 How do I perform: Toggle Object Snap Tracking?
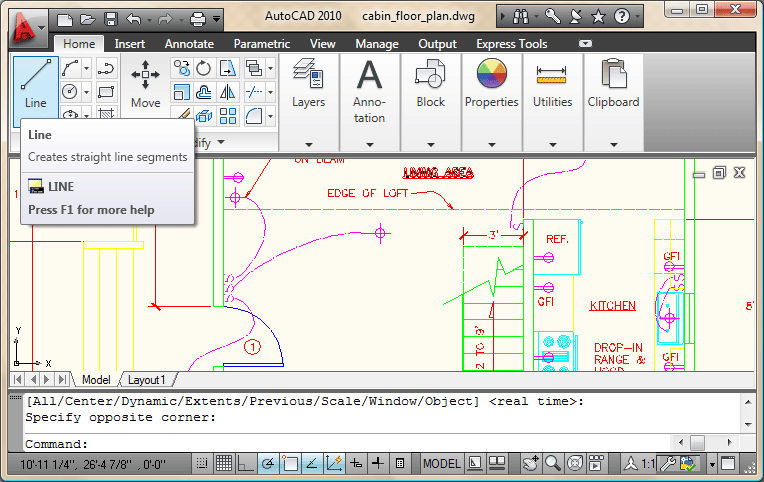[x=312, y=463]
